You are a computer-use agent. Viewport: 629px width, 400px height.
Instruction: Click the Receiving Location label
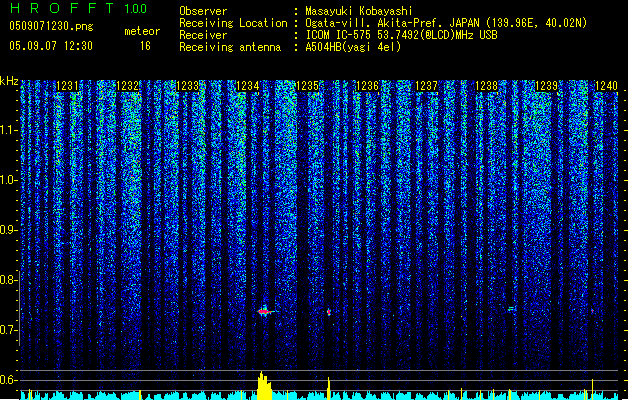click(233, 23)
